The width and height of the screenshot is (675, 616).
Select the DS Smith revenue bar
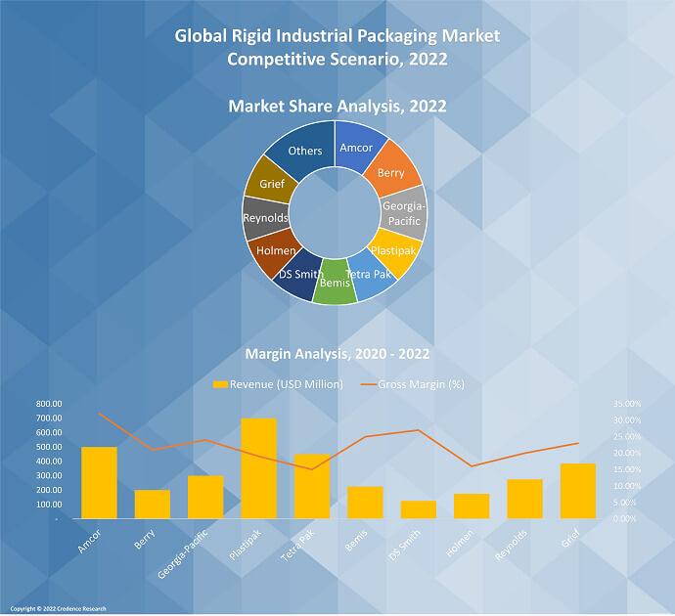pos(419,509)
